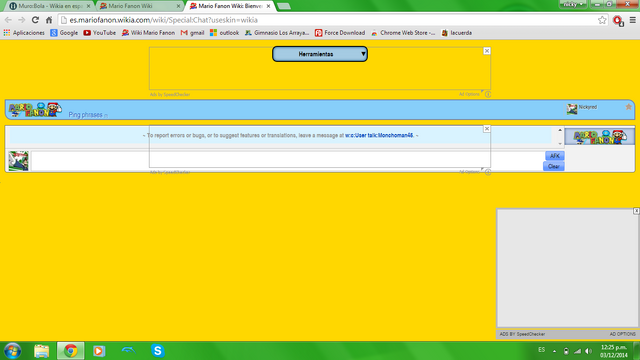The height and width of the screenshot is (360, 640).
Task: Click the star icon beside Nickyred
Action: [629, 107]
